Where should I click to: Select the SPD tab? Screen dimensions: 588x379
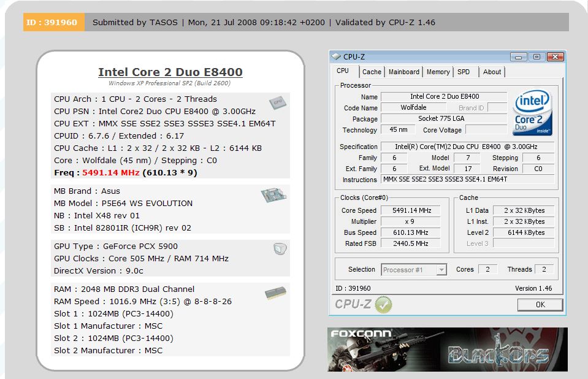tap(464, 72)
